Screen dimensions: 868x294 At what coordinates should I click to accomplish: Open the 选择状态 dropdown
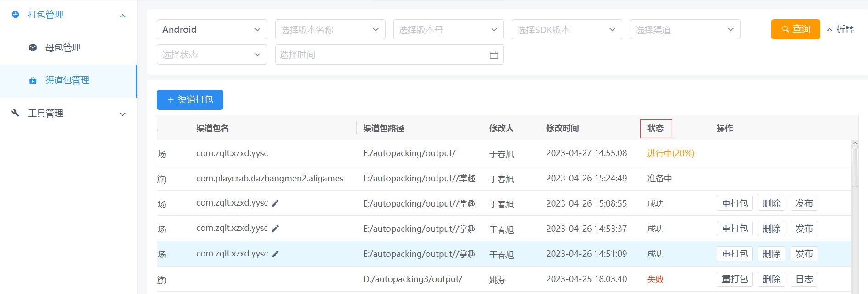point(212,55)
